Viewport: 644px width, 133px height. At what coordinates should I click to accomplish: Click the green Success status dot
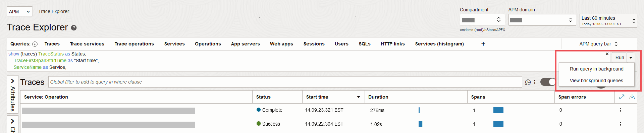click(259, 123)
